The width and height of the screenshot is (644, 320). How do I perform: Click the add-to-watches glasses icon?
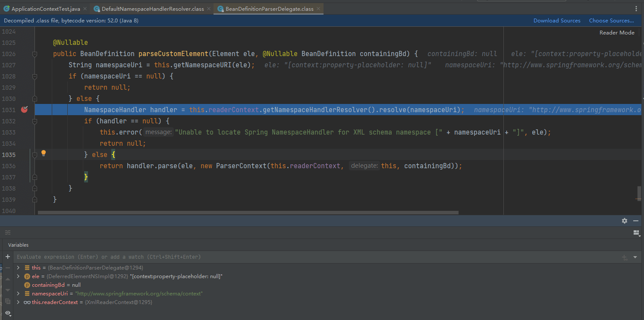(624, 257)
